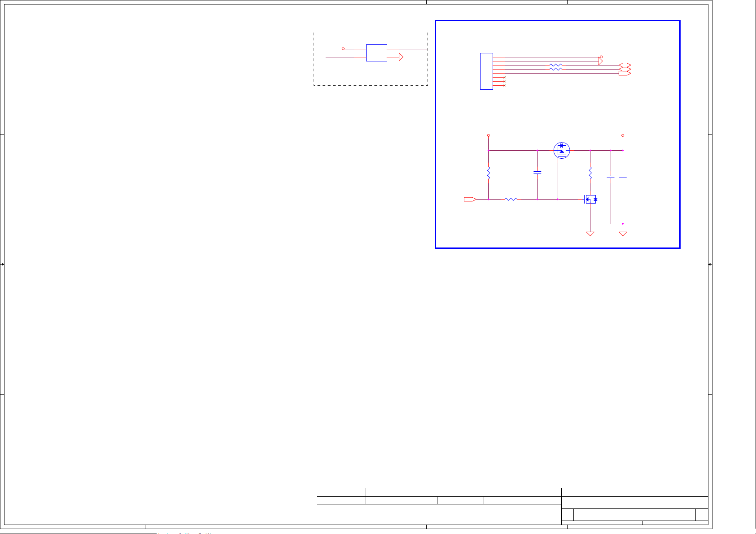Click the red input port at circuit left
This screenshot has height=534, width=756.
click(470, 199)
